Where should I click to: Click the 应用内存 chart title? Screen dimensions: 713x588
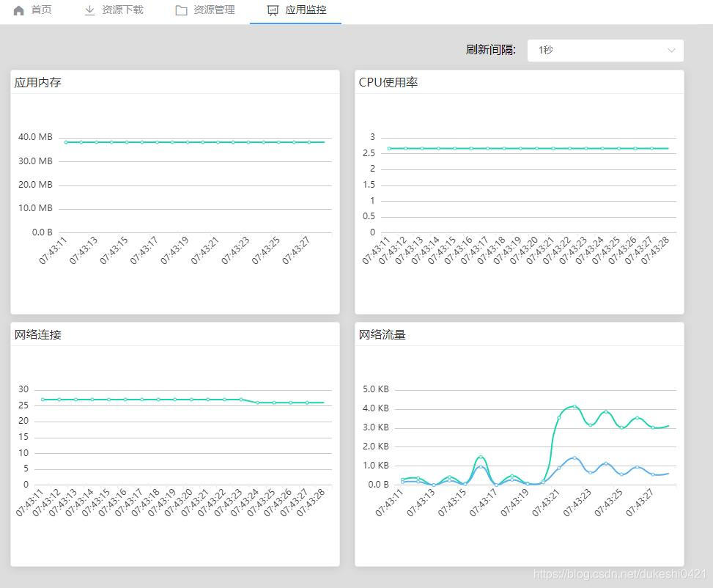pyautogui.click(x=38, y=82)
